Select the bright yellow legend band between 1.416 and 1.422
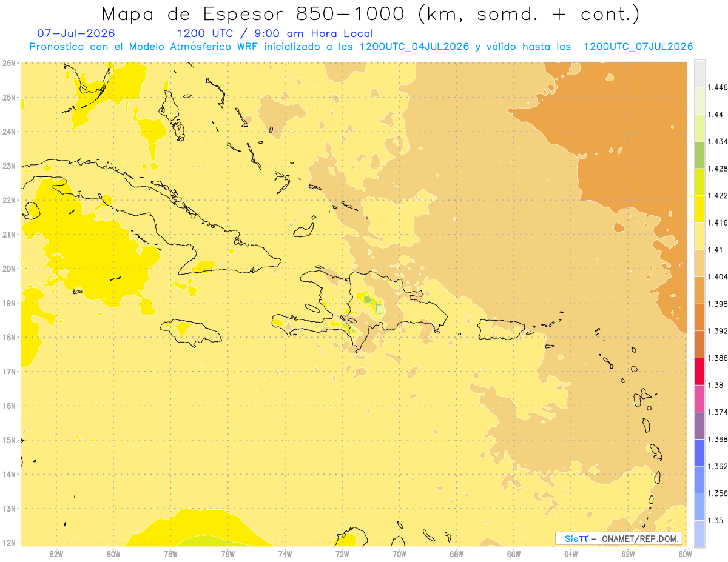This screenshot has height=562, width=728. click(699, 209)
